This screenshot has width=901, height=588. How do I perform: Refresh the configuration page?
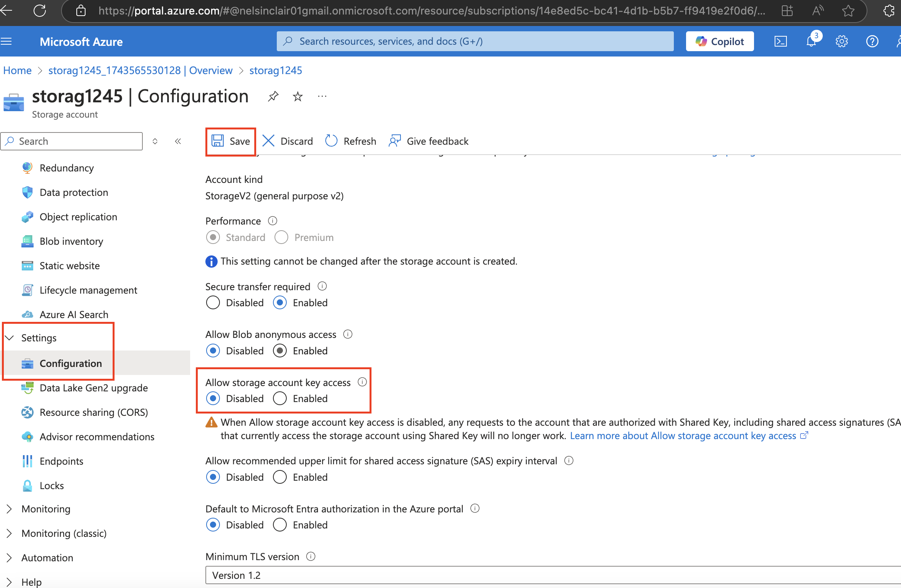pos(350,141)
